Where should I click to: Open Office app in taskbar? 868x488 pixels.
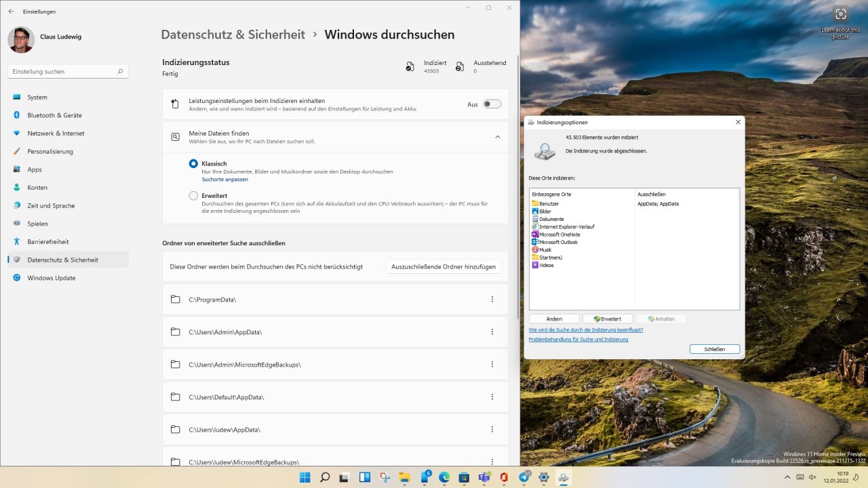pos(504,477)
